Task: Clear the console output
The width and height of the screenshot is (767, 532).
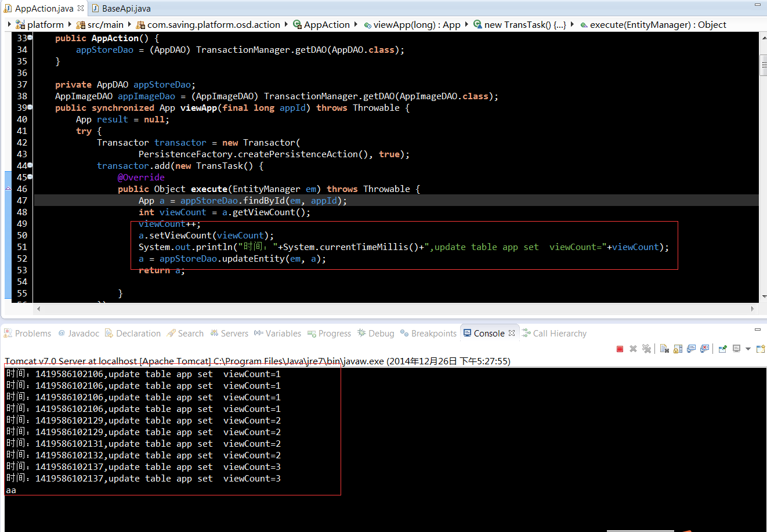Action: [x=664, y=349]
